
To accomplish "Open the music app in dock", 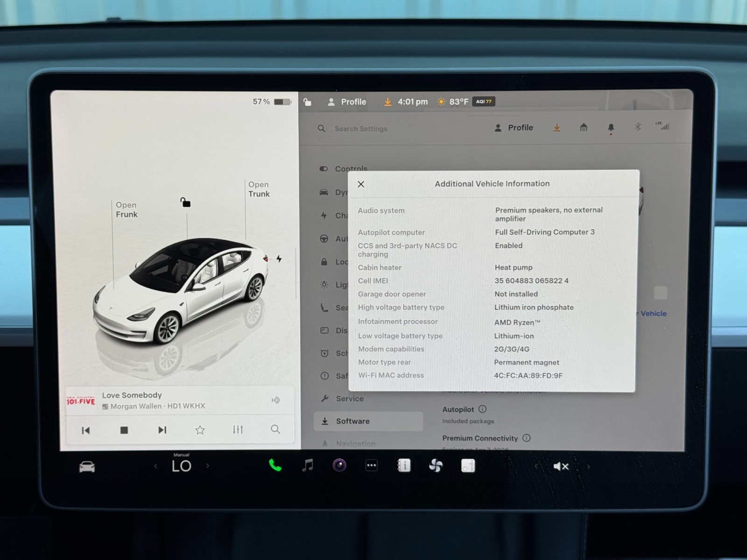I will click(x=307, y=465).
